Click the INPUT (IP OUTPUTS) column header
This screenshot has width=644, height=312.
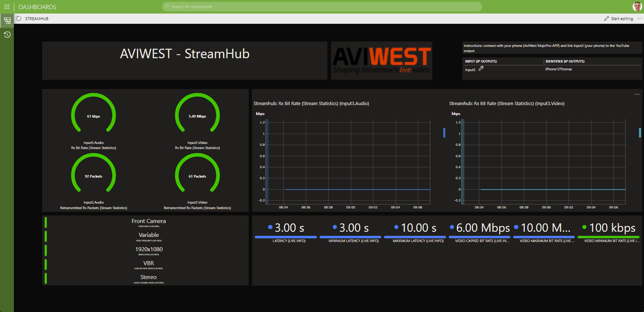[481, 62]
